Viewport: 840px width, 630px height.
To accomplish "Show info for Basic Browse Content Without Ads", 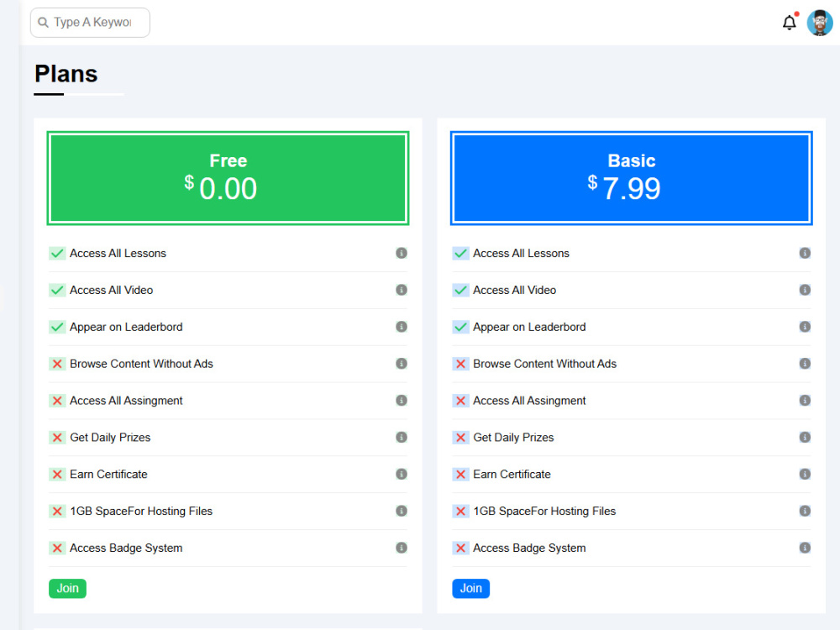I will pos(805,364).
